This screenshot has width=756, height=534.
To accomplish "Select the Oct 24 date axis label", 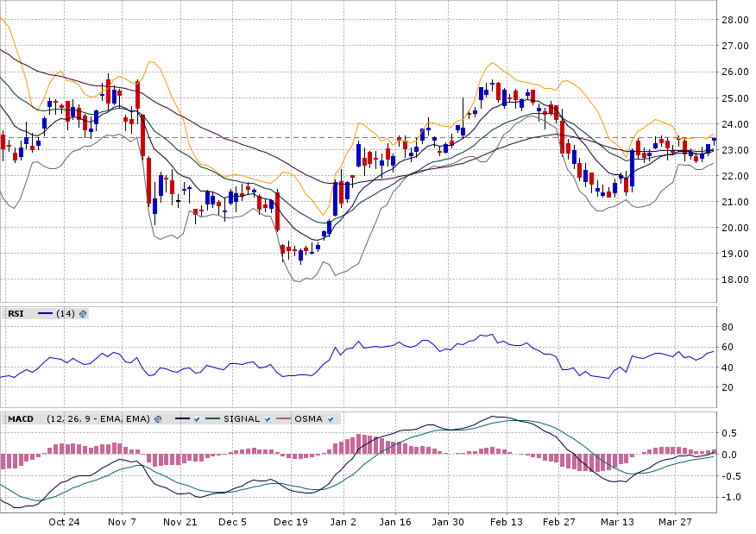I will pyautogui.click(x=64, y=522).
